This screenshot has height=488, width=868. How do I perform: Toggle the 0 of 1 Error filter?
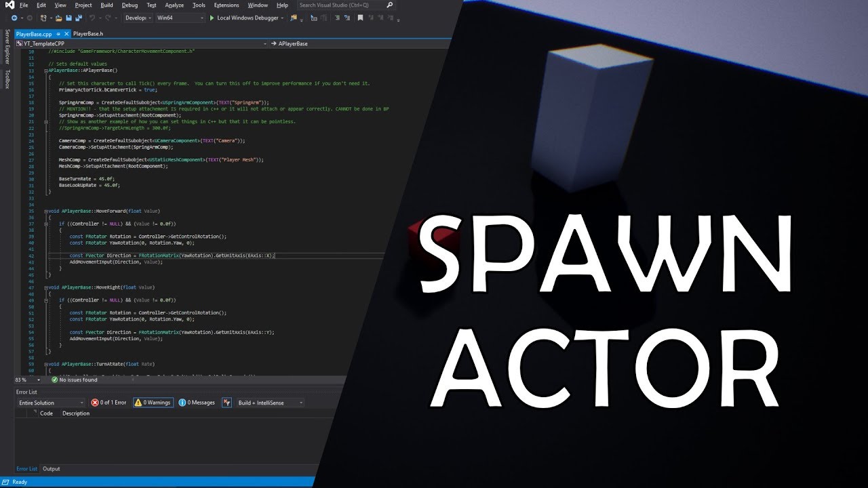click(x=109, y=403)
